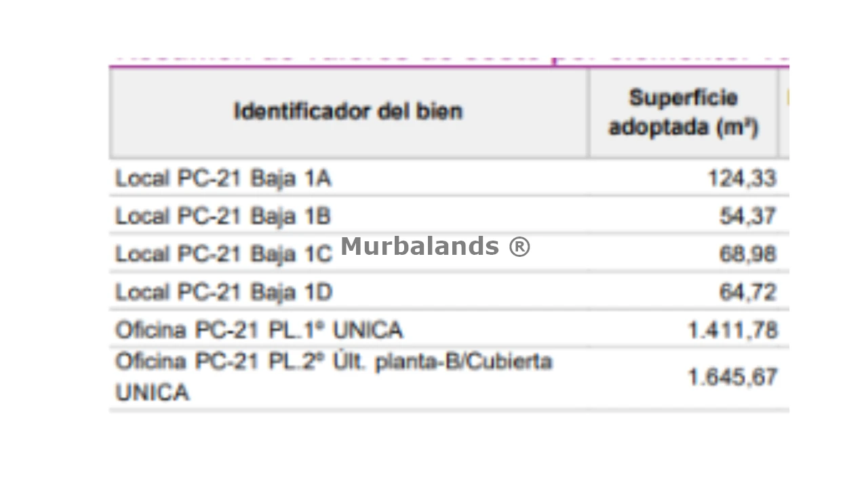Click the surface value 54,37

point(748,216)
